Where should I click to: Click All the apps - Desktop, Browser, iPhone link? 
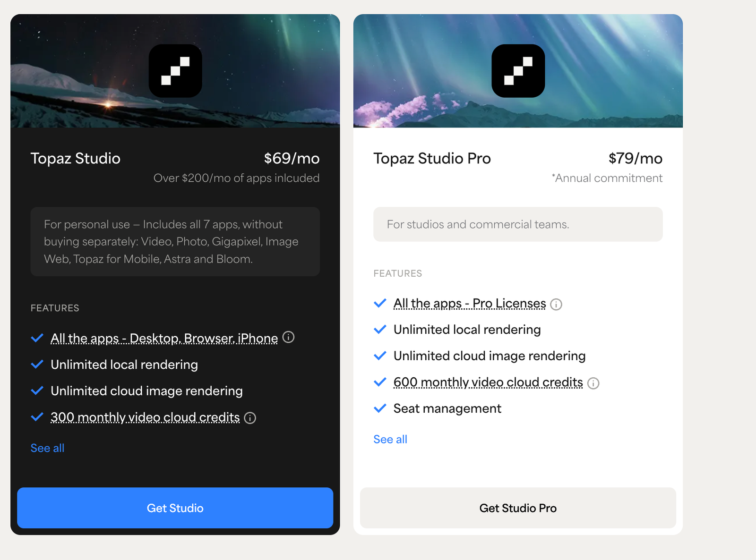[164, 339]
